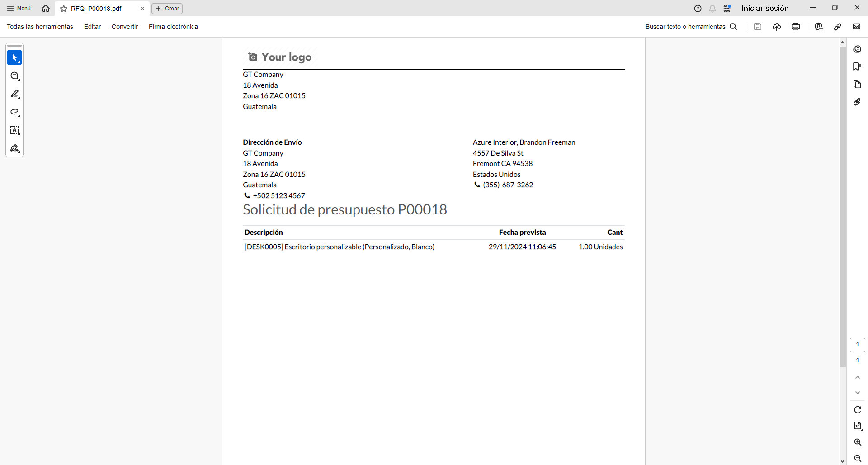Click Iniciar sesión to sign in

(764, 8)
